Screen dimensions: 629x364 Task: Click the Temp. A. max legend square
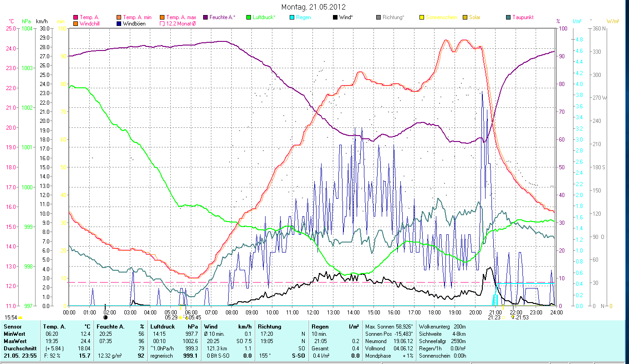[x=162, y=18]
